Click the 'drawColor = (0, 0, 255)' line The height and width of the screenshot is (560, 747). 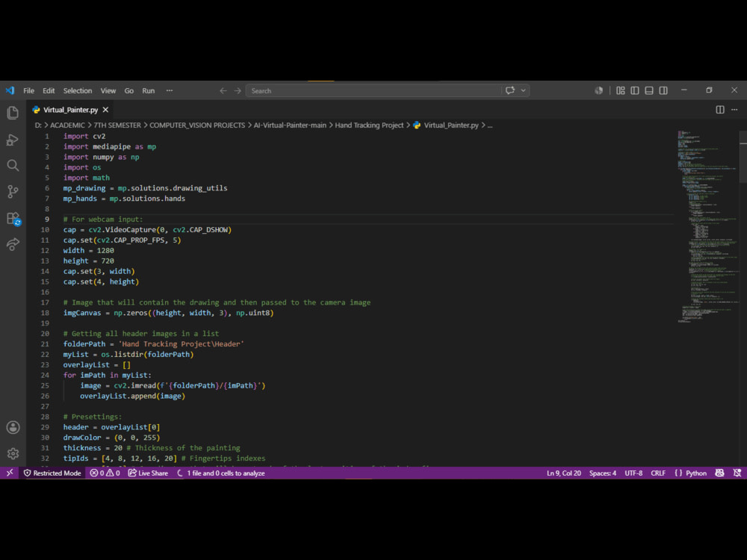pyautogui.click(x=111, y=438)
